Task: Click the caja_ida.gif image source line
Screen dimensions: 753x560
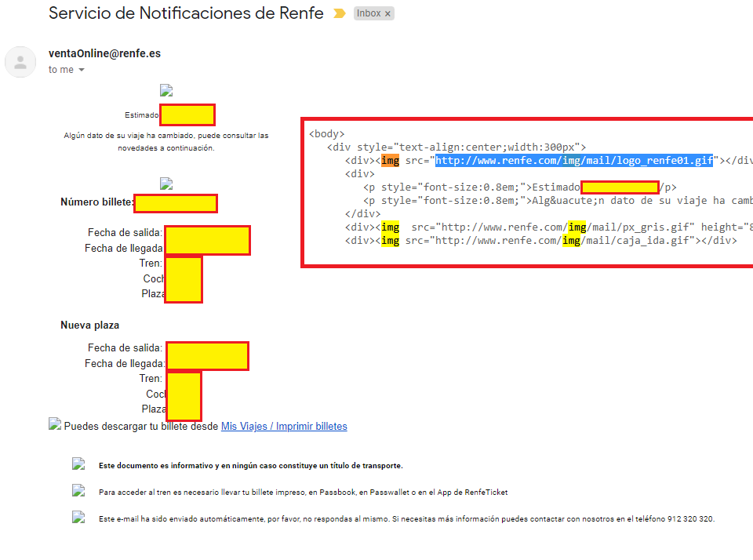Action: point(540,241)
